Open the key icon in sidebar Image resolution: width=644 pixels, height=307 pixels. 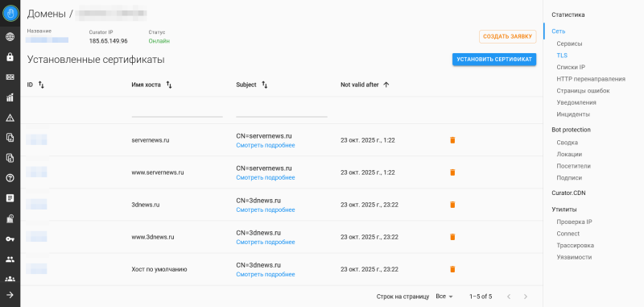[x=10, y=239]
